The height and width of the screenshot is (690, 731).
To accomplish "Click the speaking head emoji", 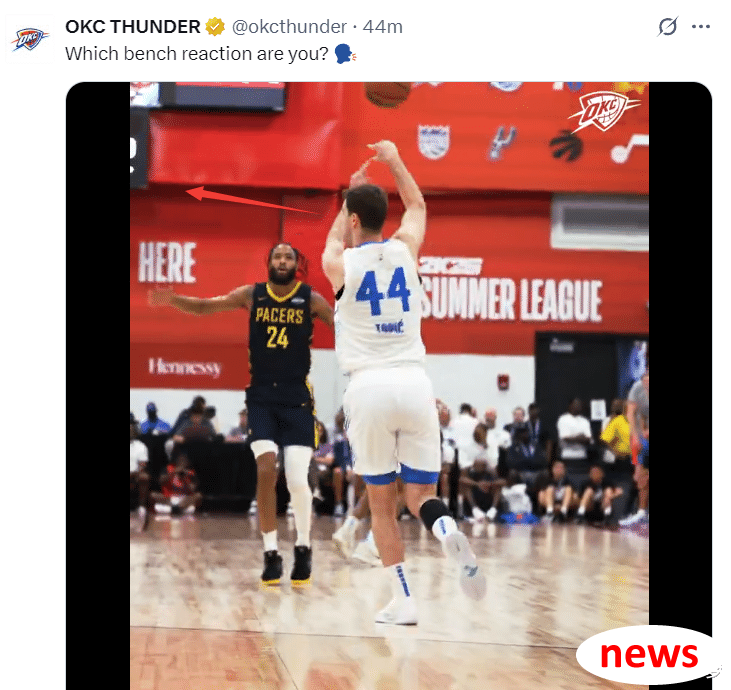I will pos(345,54).
